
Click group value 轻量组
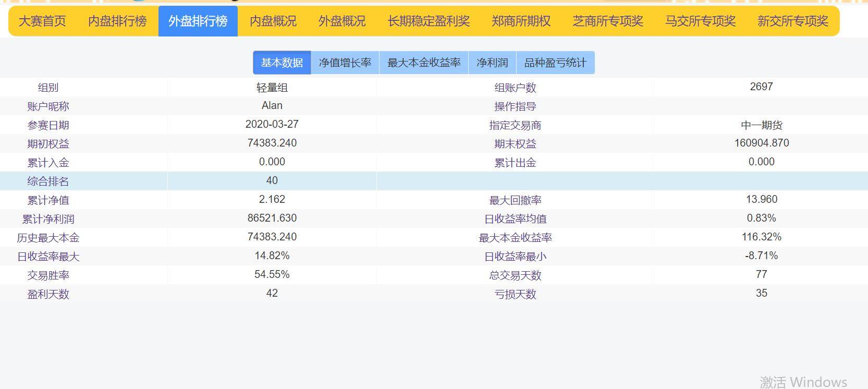pyautogui.click(x=272, y=88)
